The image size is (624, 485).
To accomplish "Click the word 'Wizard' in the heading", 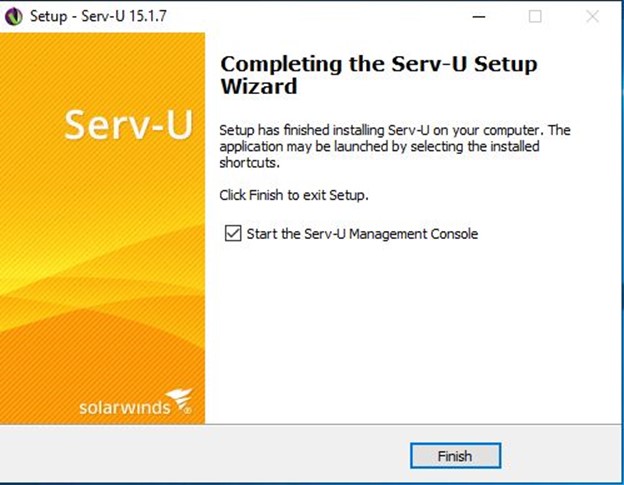I will point(259,86).
